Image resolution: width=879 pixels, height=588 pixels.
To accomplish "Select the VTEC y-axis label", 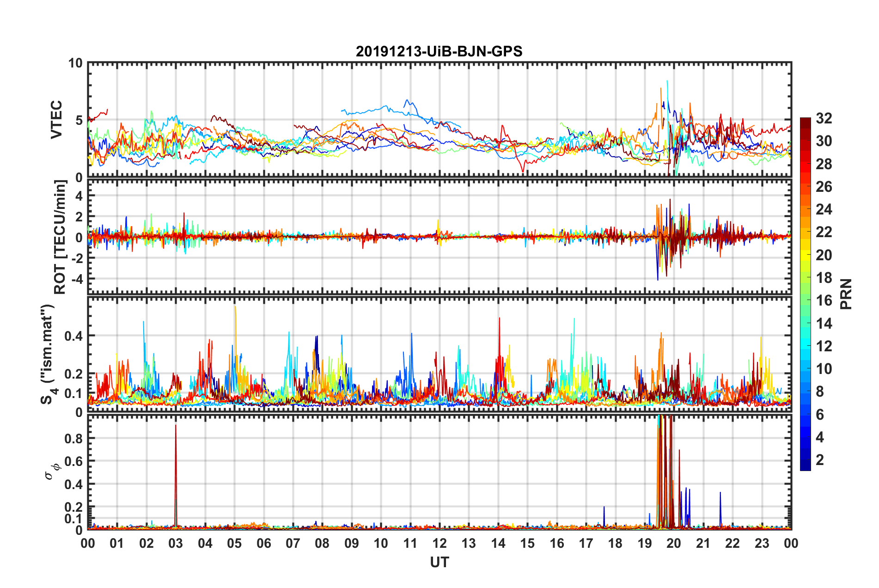I will [56, 120].
